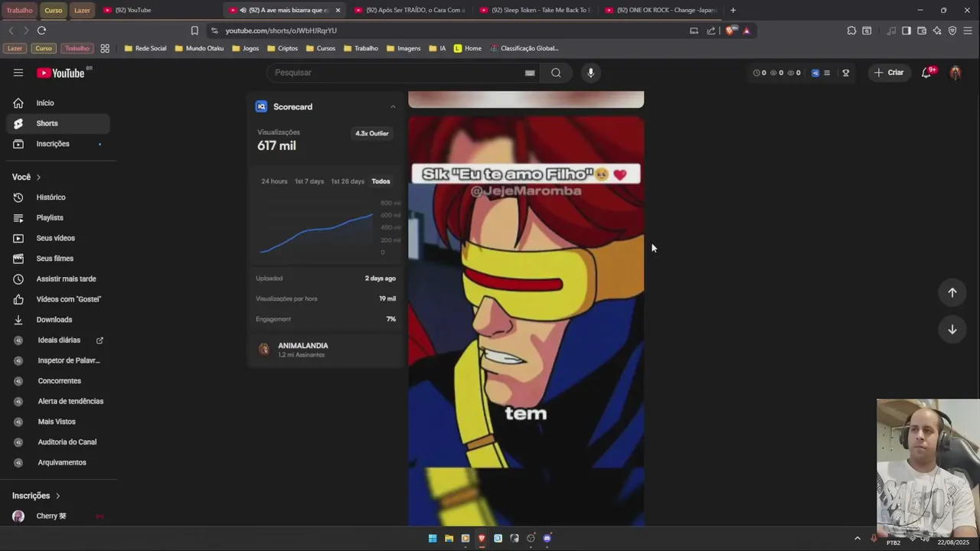Open the vidIQ list menu icon
The width and height of the screenshot is (980, 551).
[x=827, y=73]
